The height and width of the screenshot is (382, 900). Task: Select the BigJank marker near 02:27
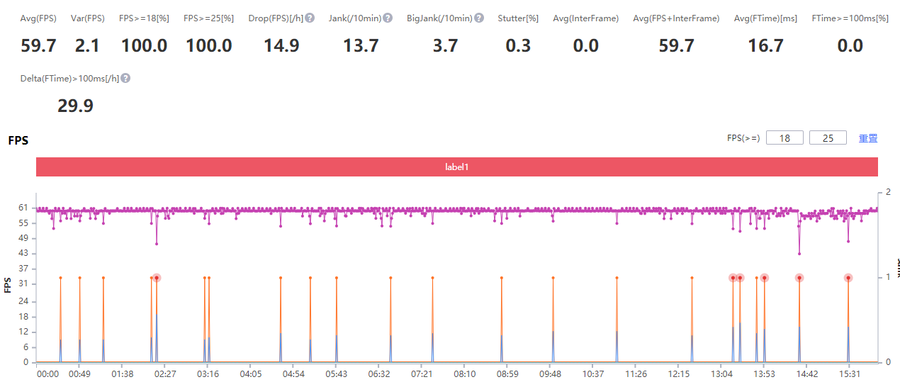pyautogui.click(x=156, y=278)
